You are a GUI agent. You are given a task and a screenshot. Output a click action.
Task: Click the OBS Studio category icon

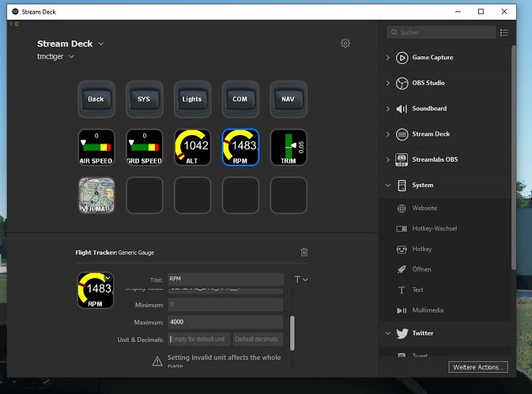coord(402,84)
